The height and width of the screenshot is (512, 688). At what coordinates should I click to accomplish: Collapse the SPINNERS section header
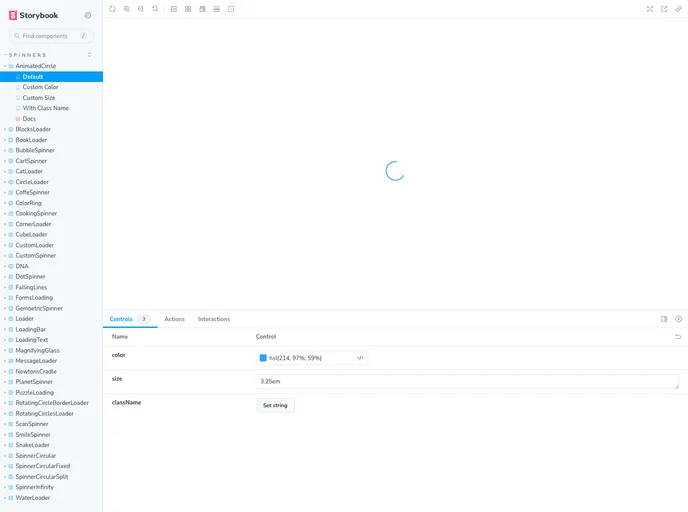(x=27, y=55)
